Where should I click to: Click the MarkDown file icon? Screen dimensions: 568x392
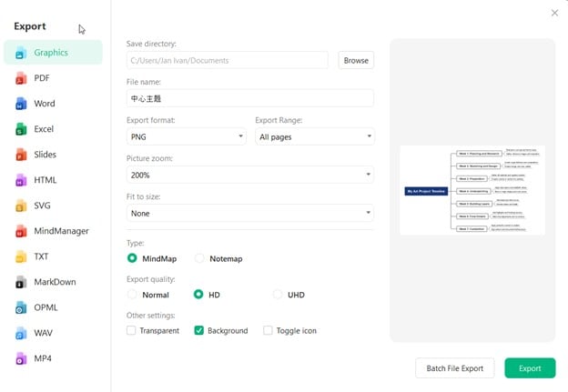21,282
